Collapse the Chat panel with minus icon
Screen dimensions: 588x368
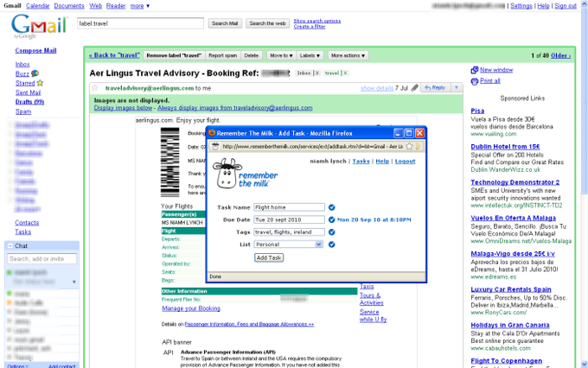(x=10, y=246)
